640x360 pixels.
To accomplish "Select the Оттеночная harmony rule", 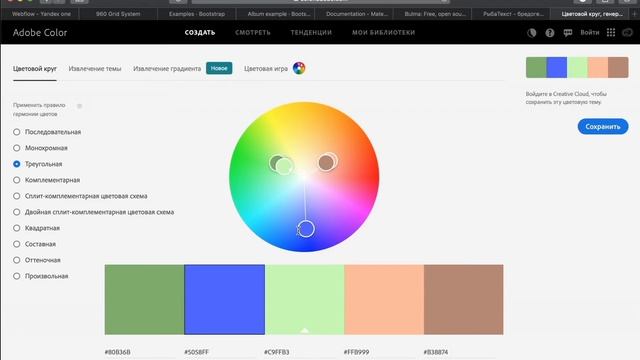I will click(37, 260).
